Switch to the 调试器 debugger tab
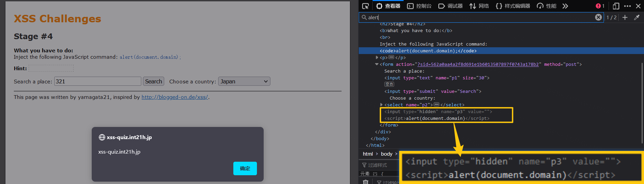Screen dimensions: 644x184 point(450,6)
